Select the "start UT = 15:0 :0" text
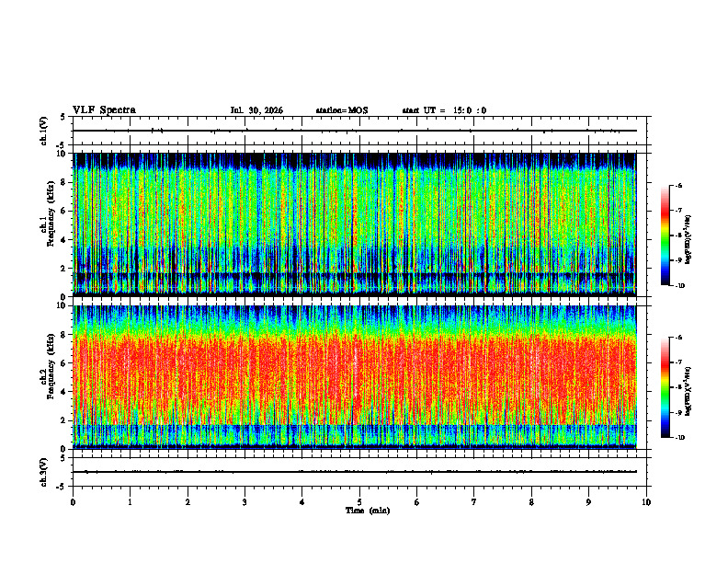Image resolution: width=728 pixels, height=563 pixels. pyautogui.click(x=444, y=110)
